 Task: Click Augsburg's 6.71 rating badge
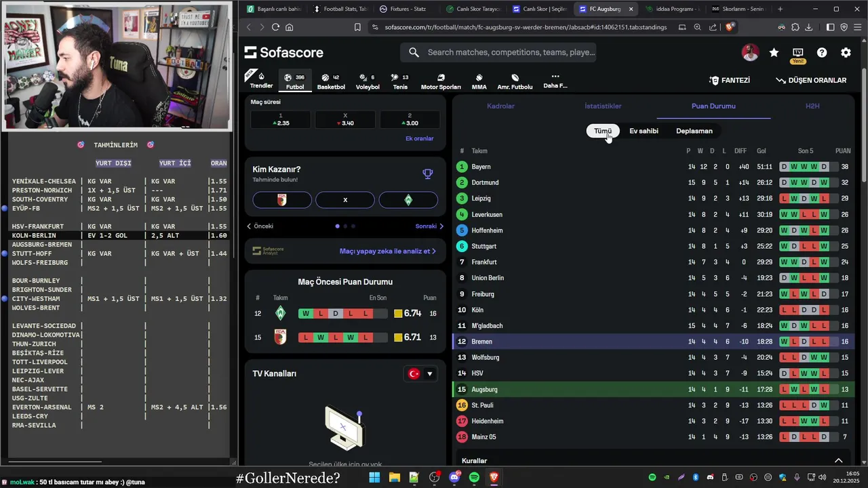408,338
